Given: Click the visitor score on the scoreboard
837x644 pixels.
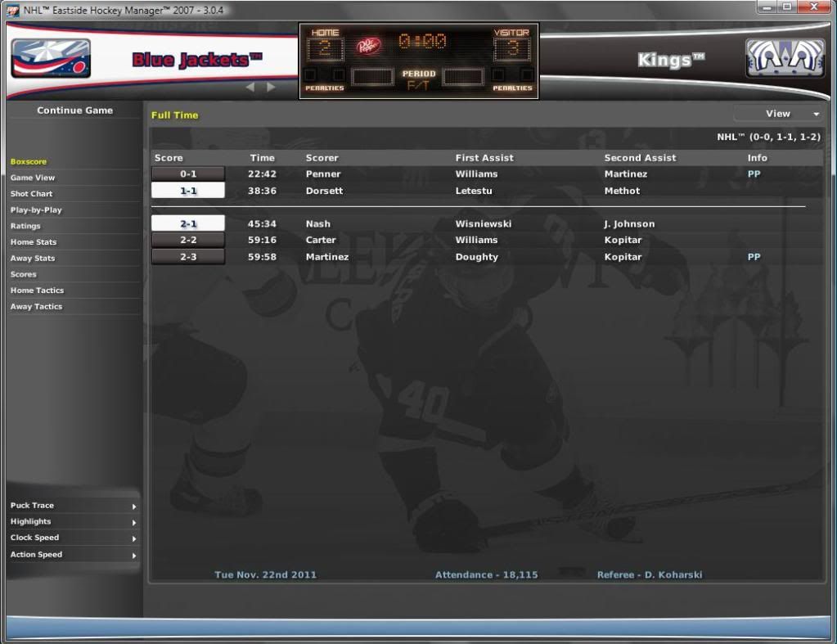Looking at the screenshot, I should (512, 49).
